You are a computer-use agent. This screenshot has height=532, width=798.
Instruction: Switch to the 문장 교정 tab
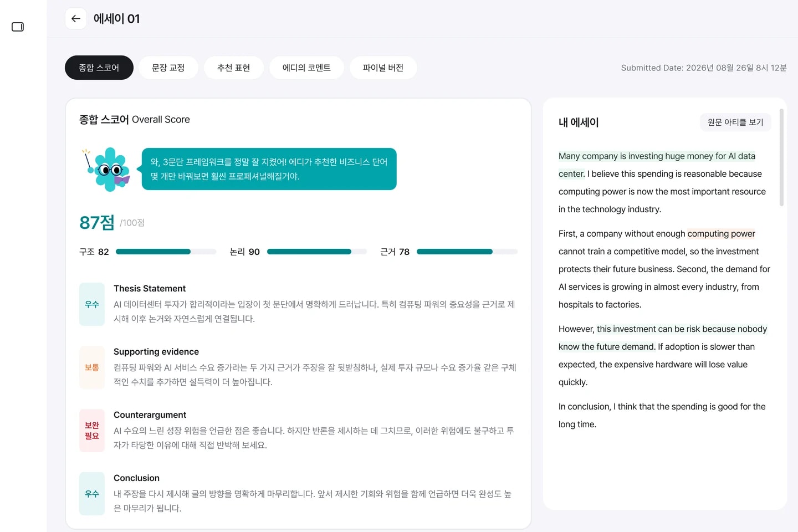point(168,68)
